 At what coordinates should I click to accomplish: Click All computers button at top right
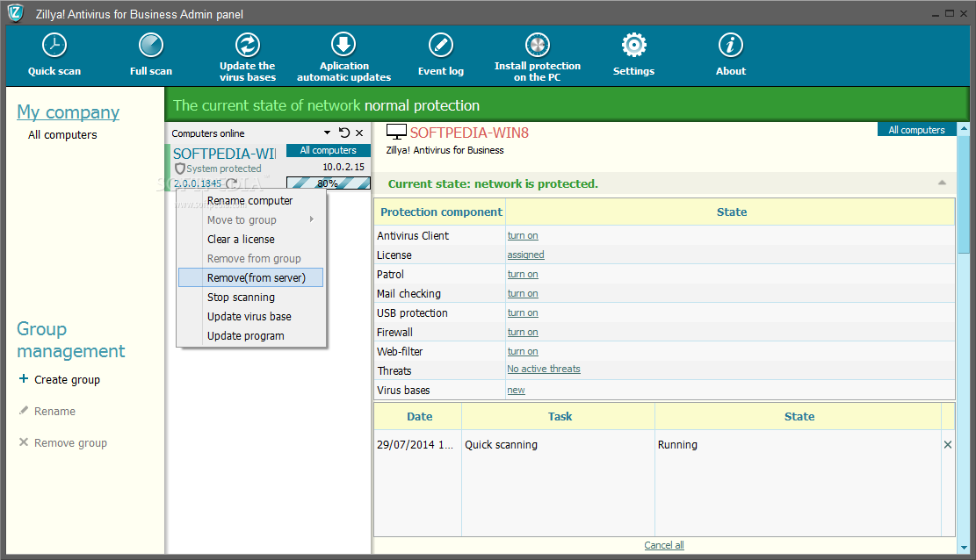coord(916,129)
